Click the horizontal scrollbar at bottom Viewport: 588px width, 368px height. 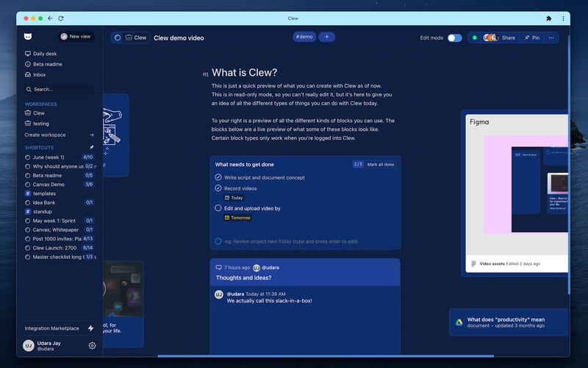(326, 355)
